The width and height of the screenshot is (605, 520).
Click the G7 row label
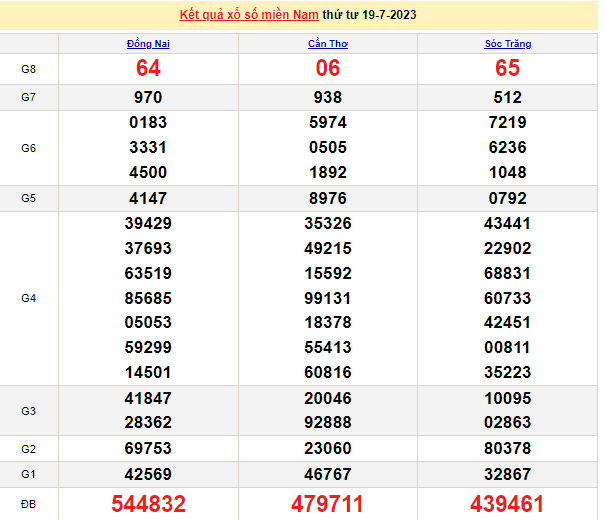[x=29, y=98]
